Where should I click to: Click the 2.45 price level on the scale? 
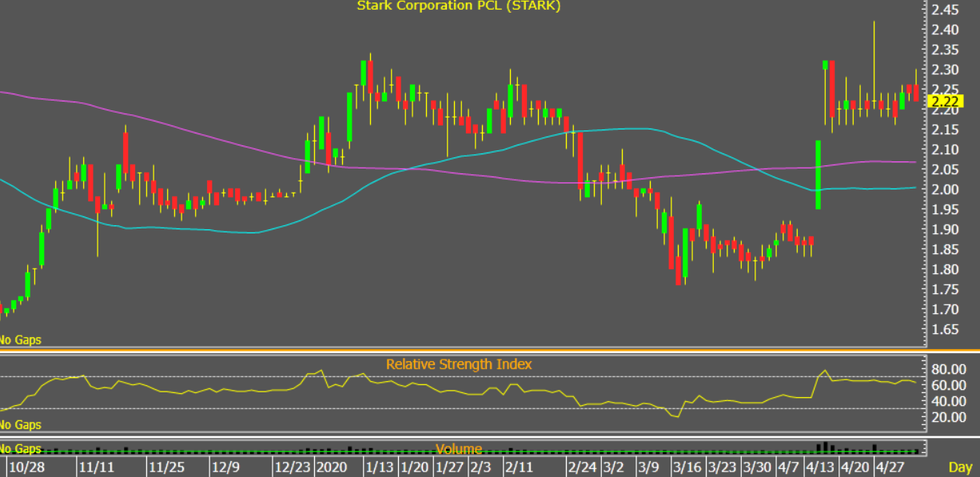pos(946,10)
